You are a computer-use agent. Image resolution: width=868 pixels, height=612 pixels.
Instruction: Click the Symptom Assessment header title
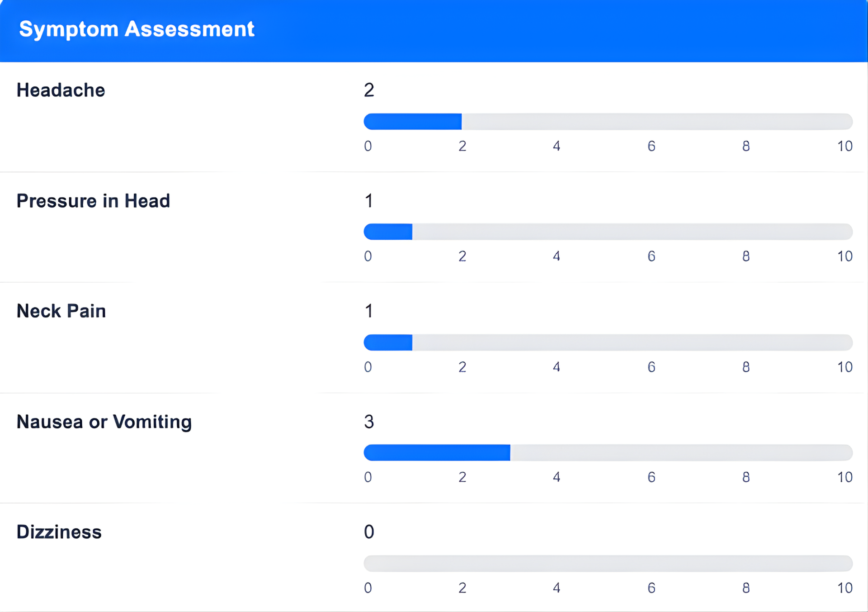pos(137,29)
